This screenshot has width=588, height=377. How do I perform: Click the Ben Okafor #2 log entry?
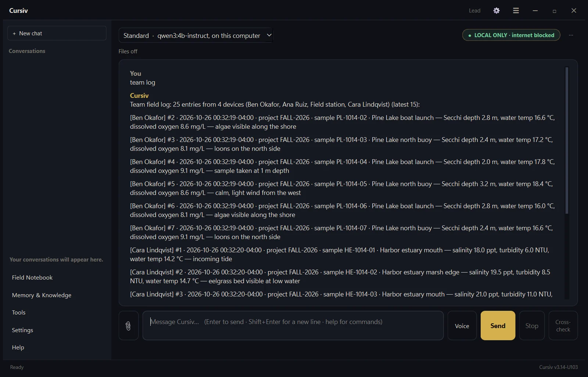point(342,122)
